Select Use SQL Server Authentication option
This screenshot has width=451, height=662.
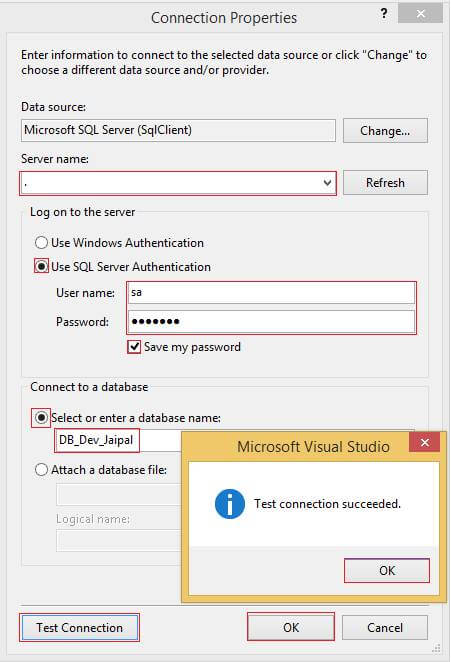(x=41, y=266)
